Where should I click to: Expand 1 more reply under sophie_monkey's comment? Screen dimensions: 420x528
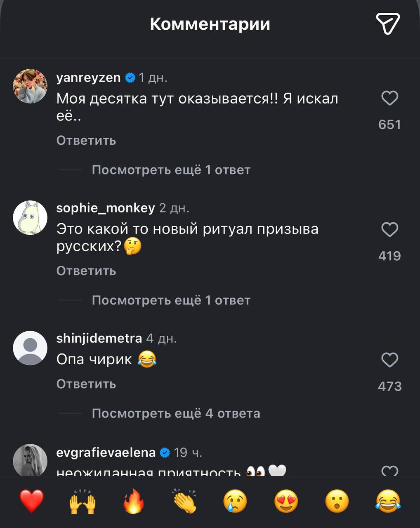[x=171, y=300]
